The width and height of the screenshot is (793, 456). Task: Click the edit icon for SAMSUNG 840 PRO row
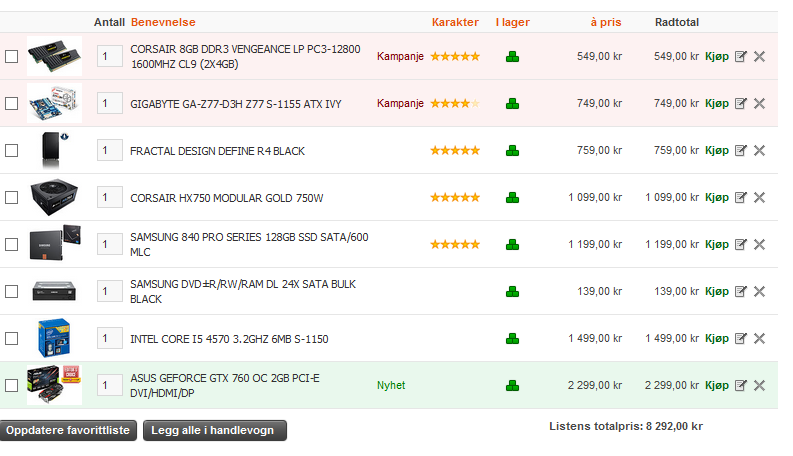[x=740, y=244]
